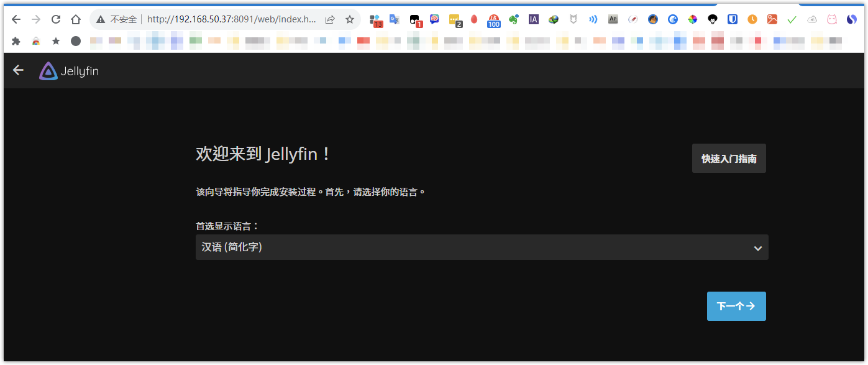Click the color wheel extension icon
The height and width of the screenshot is (365, 868).
pyautogui.click(x=692, y=19)
